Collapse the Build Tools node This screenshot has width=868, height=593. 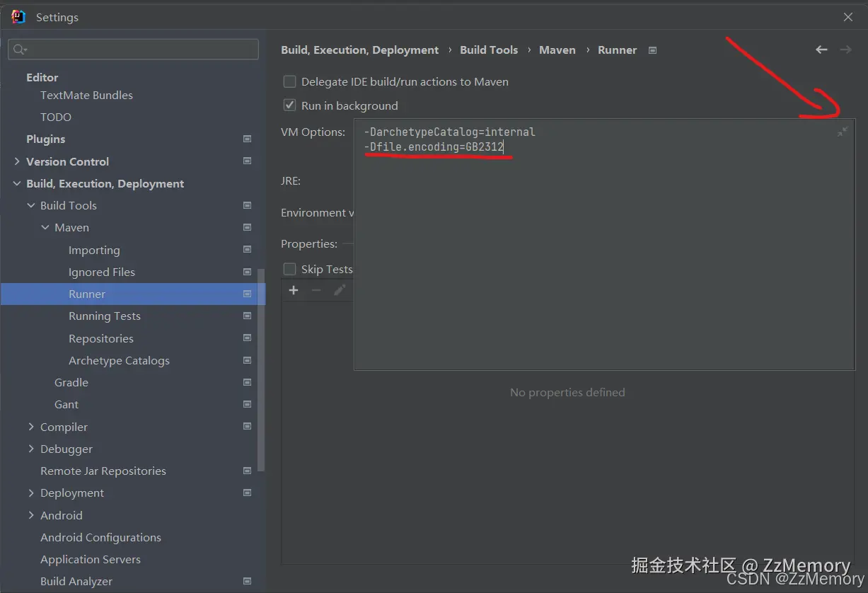tap(30, 205)
